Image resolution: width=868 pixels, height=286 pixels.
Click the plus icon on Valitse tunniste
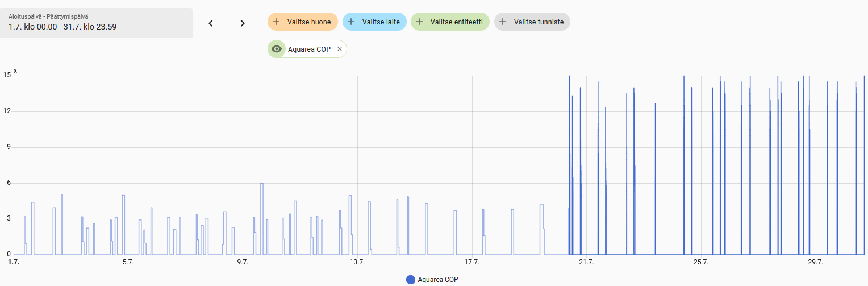[503, 22]
